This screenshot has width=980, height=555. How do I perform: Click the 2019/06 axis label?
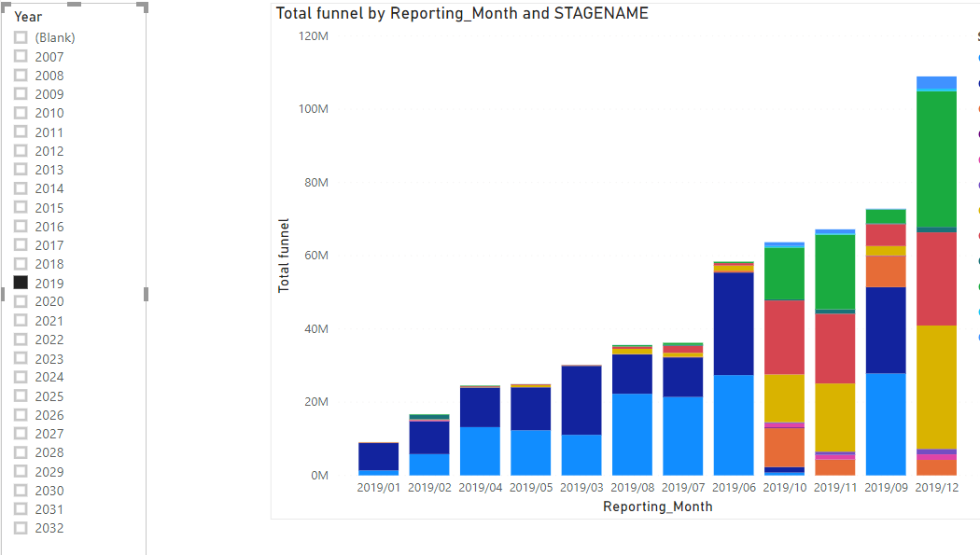734,488
